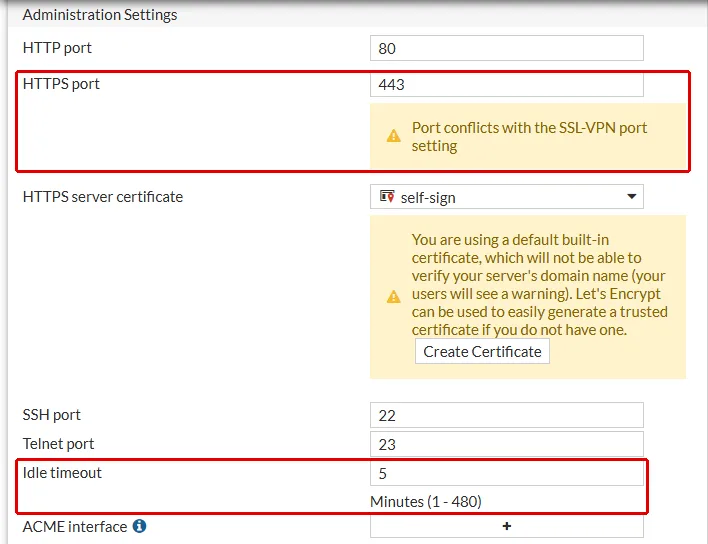Click the default built-in certificate warning text

540,284
